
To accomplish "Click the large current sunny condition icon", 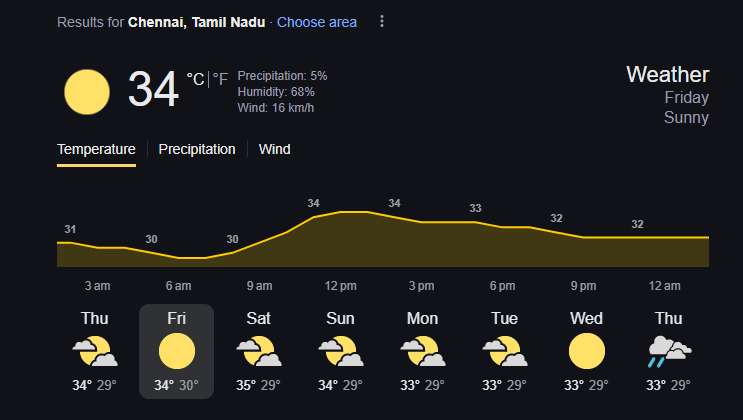I will pyautogui.click(x=87, y=92).
